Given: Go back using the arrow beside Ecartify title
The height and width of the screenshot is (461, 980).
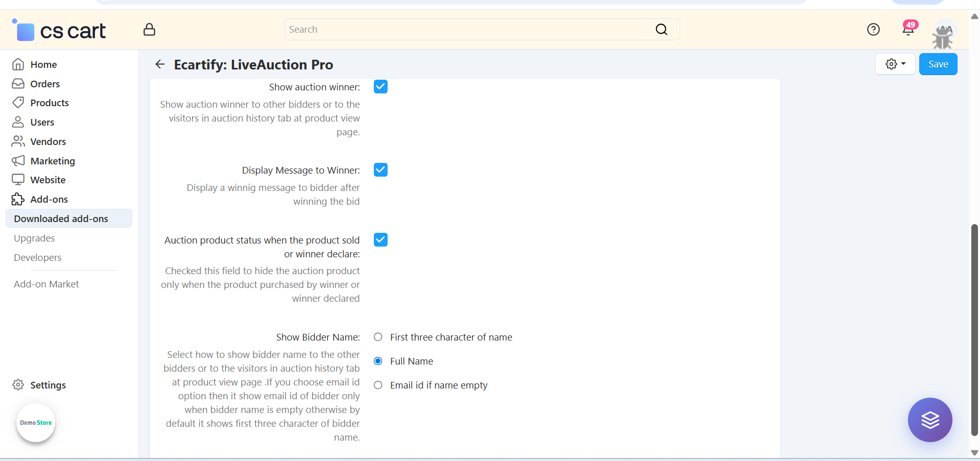Looking at the screenshot, I should click(x=160, y=64).
